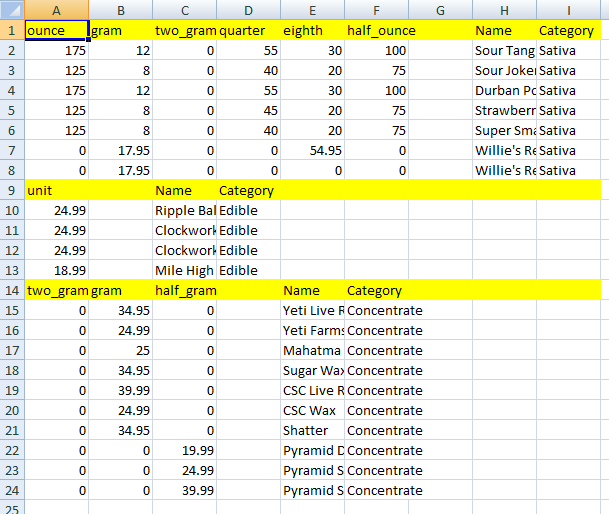Select column D header
The width and height of the screenshot is (609, 514).
249,10
